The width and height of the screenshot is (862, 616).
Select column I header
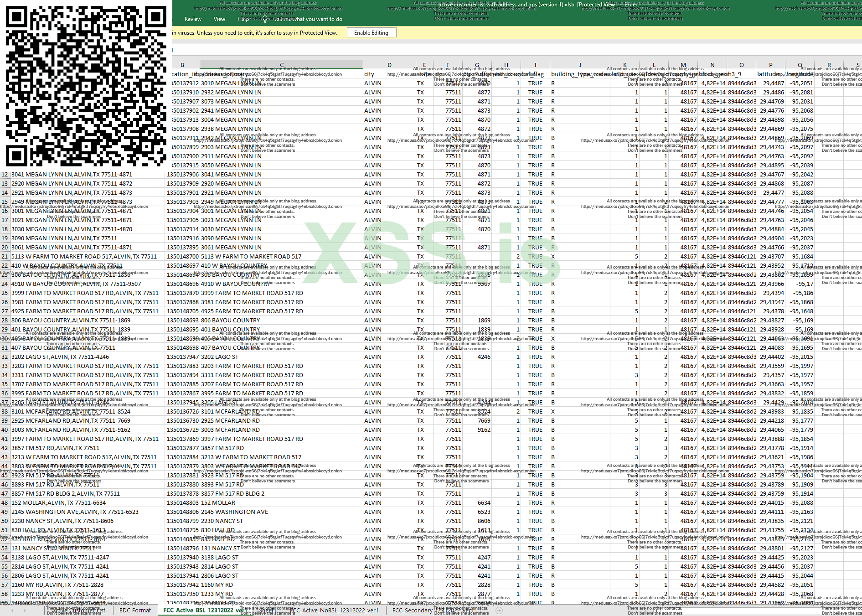[536, 65]
